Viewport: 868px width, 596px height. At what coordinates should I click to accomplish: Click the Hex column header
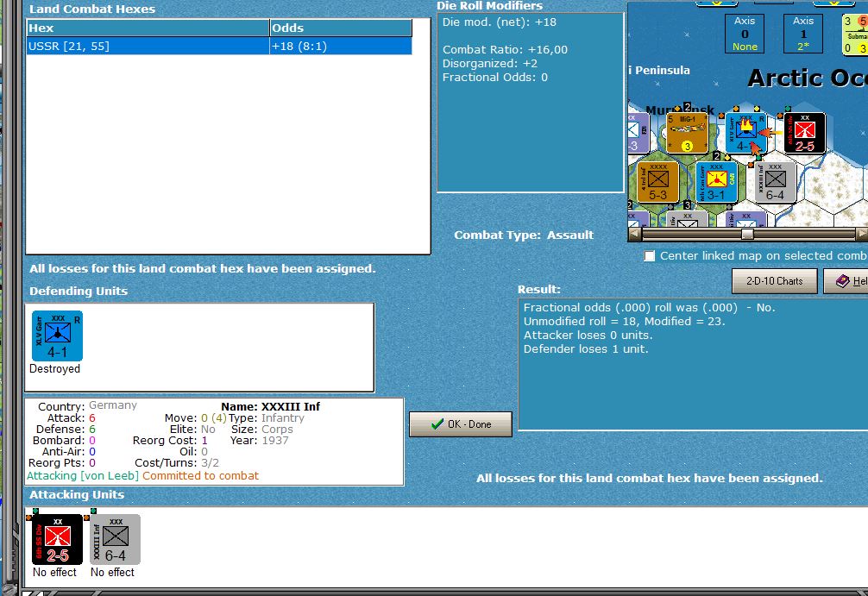click(148, 28)
